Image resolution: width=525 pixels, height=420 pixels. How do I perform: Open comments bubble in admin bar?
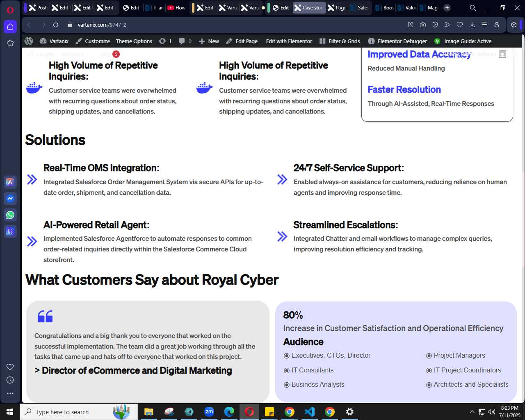pyautogui.click(x=185, y=41)
